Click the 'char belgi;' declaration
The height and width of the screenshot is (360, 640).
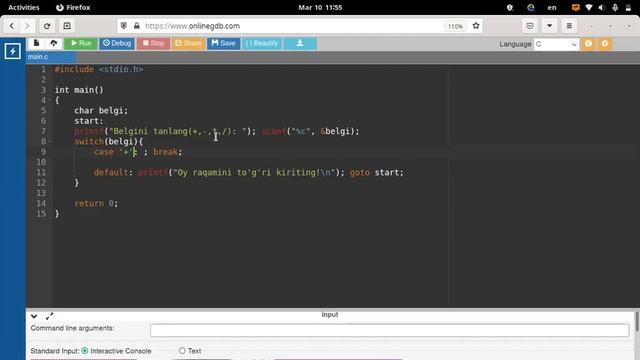pos(101,110)
